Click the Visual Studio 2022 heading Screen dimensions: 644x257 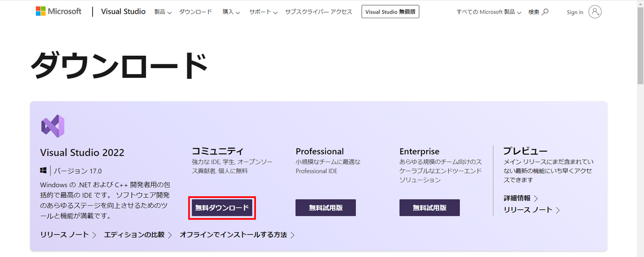click(x=82, y=152)
